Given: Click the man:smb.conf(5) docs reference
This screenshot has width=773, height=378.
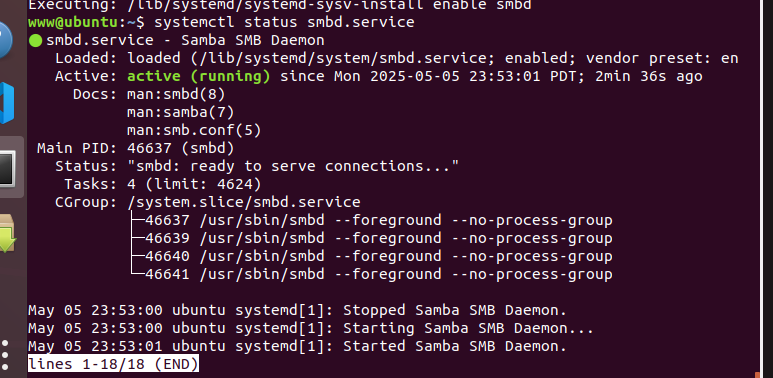Looking at the screenshot, I should click(194, 131).
